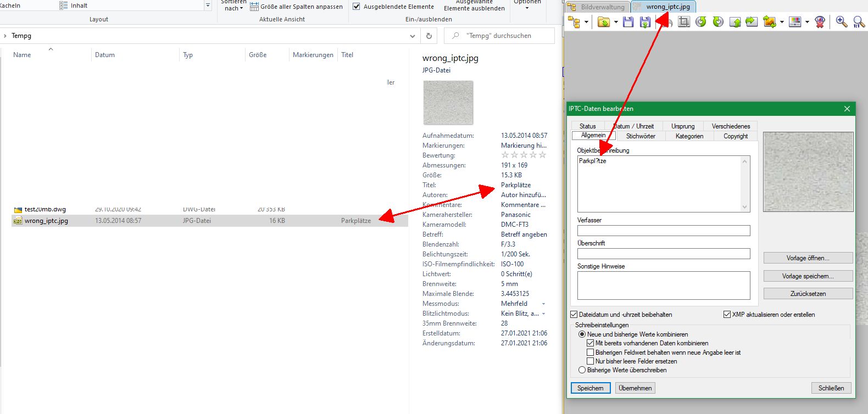Click the Inhalt layout icon in Explorer ribbon
The width and height of the screenshot is (868, 414).
coord(64,5)
